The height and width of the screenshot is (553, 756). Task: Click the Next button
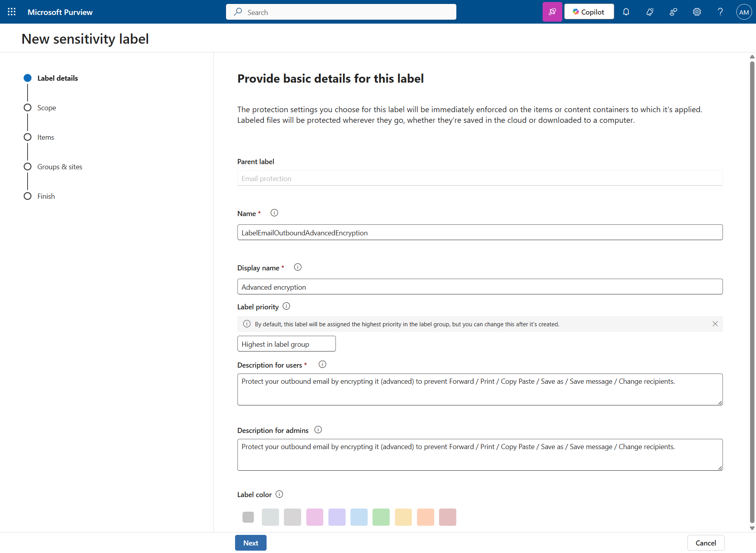[x=251, y=543]
